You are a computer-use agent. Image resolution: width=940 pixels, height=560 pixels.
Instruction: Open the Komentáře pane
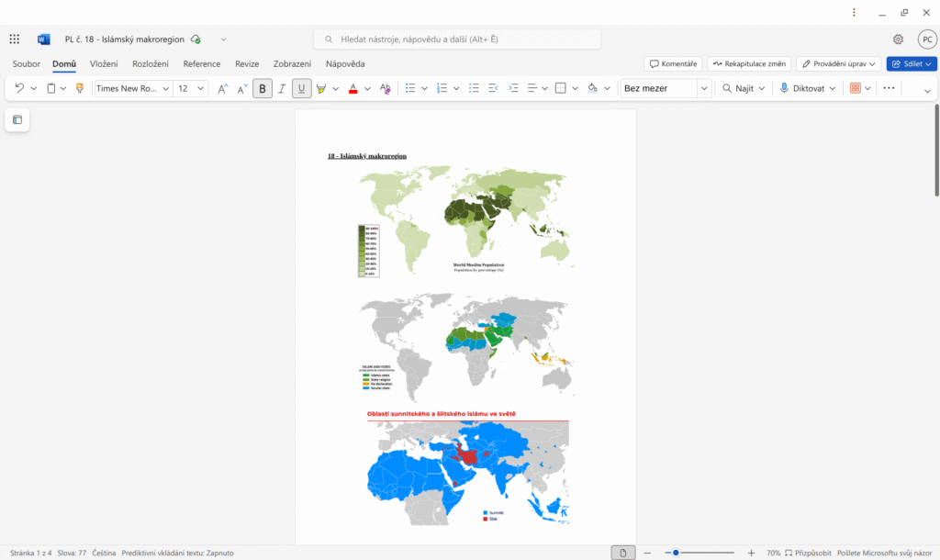pos(673,63)
